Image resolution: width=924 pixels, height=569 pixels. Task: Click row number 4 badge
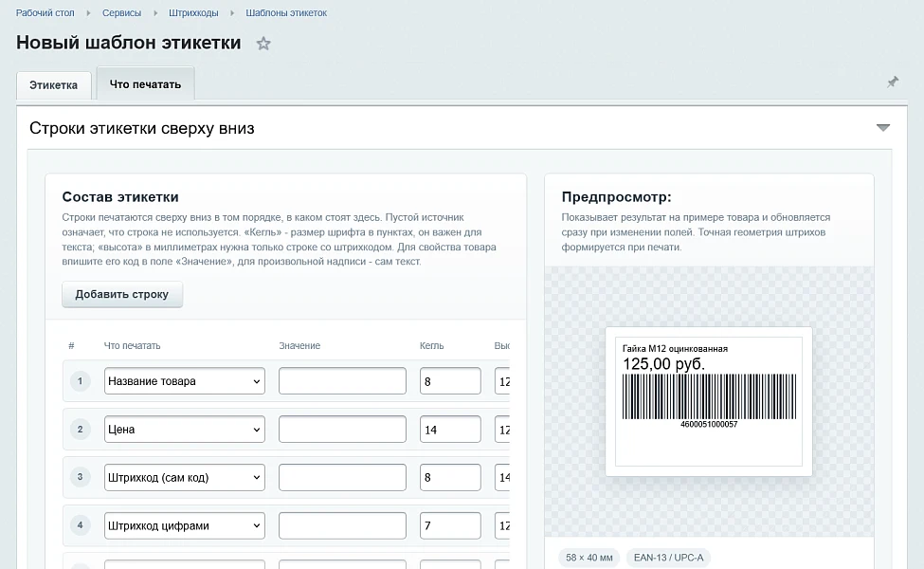pos(81,525)
